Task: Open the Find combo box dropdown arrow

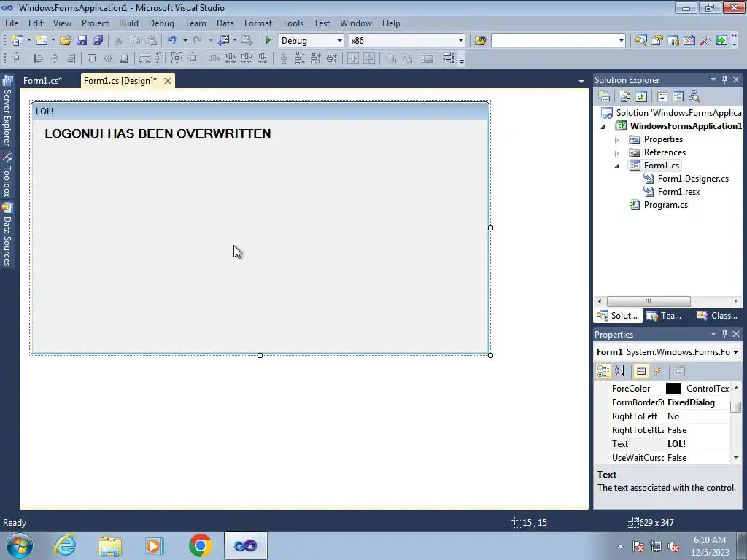Action: [x=622, y=41]
